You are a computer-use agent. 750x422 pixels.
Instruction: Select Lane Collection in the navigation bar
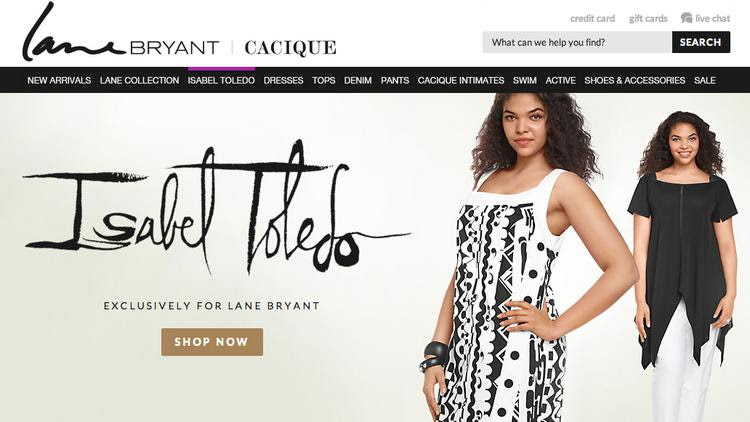[139, 80]
